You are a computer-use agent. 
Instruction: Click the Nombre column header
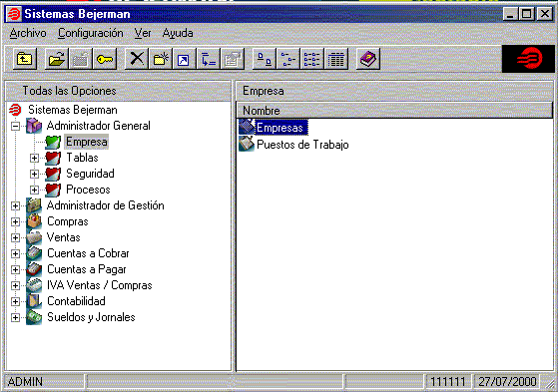[394, 111]
